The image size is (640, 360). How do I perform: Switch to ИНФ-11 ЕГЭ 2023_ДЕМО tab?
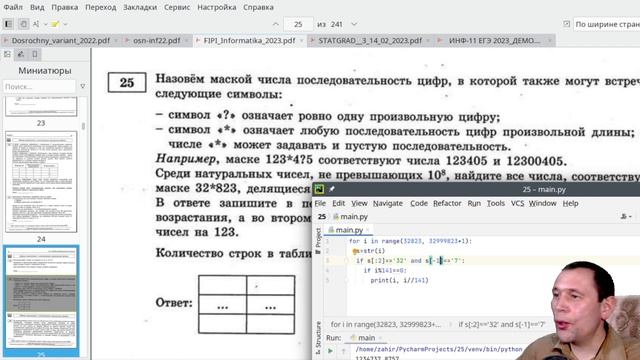point(494,40)
